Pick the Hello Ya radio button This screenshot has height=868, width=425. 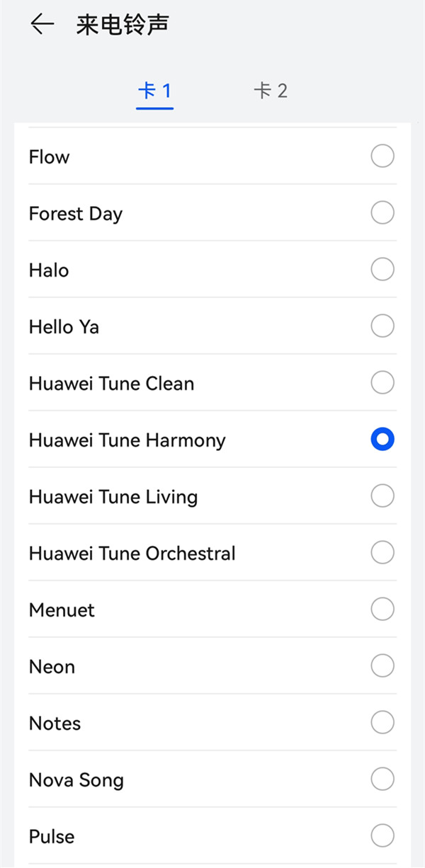click(x=382, y=326)
